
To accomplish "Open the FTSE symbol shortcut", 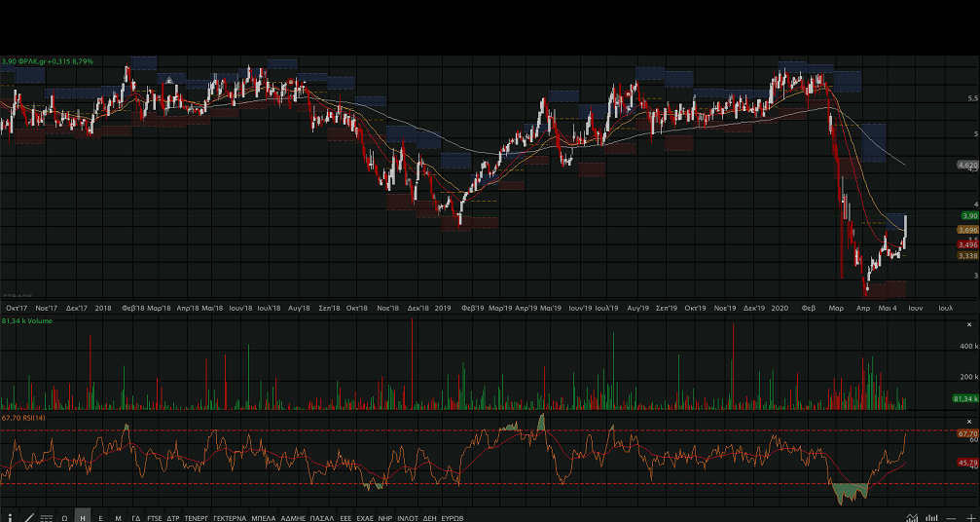I will tap(155, 518).
